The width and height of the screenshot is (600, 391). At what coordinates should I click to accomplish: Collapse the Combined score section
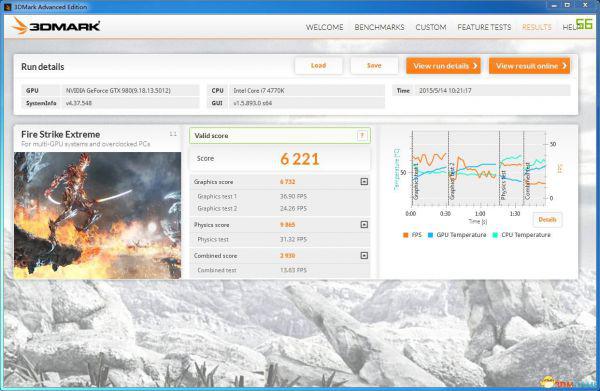coord(364,256)
